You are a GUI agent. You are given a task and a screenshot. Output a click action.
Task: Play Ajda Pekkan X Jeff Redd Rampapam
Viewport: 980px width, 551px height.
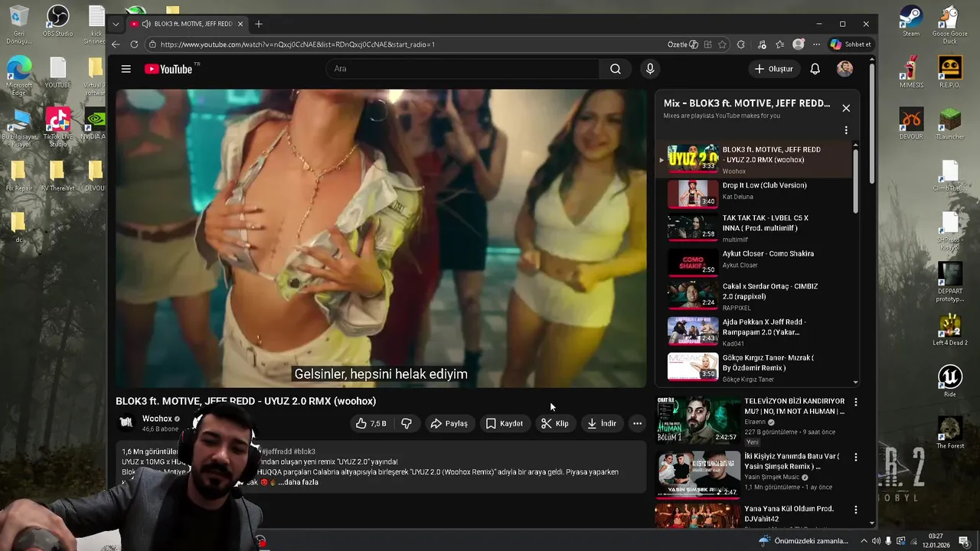pyautogui.click(x=754, y=331)
